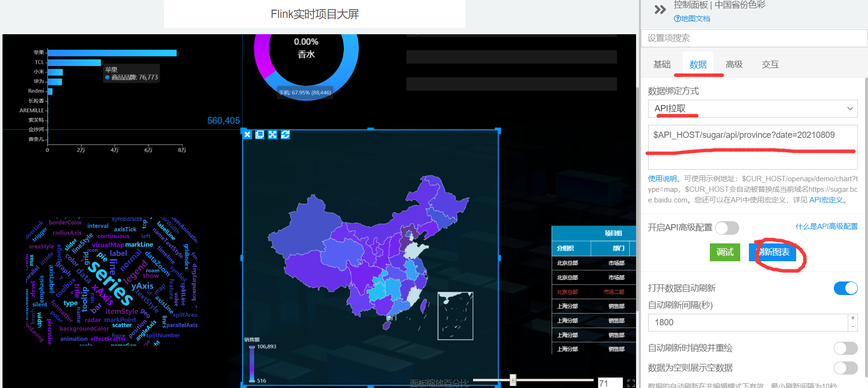The width and height of the screenshot is (868, 388).
Task: Select the 数据 tab
Action: pos(698,65)
